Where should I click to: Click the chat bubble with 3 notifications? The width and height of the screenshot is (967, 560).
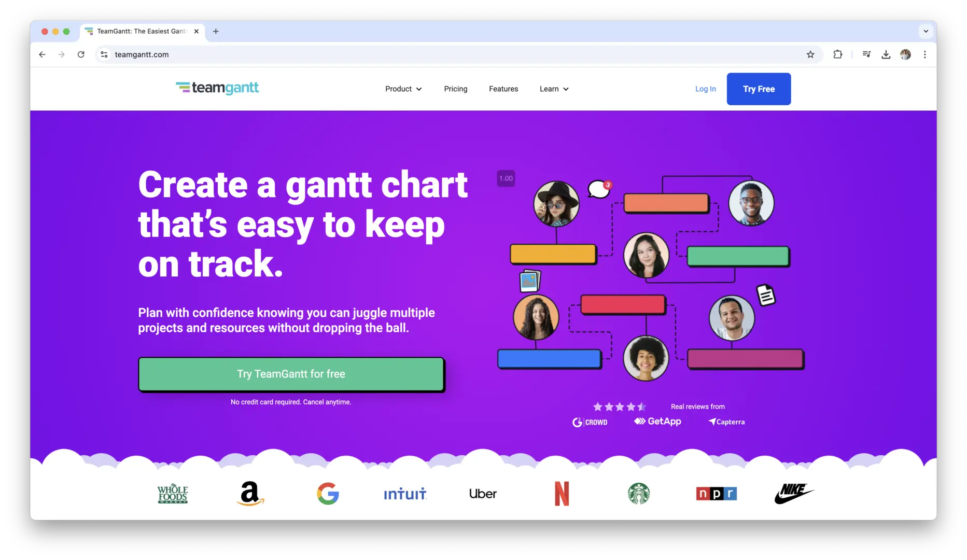point(600,189)
